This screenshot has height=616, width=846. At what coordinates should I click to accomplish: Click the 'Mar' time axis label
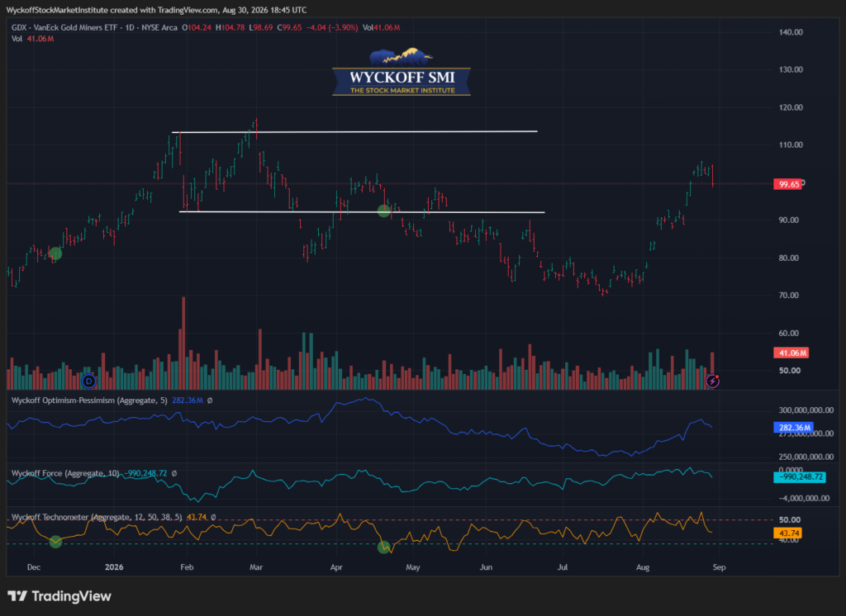point(256,567)
